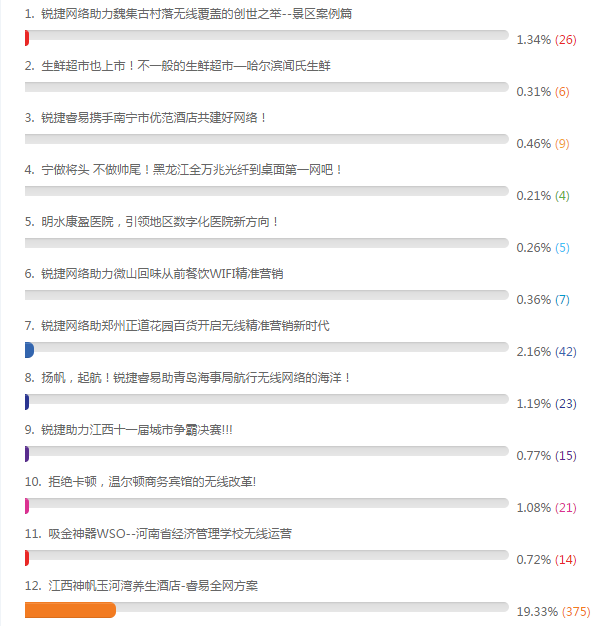
Task: Click the vote count (42)
Action: point(565,352)
